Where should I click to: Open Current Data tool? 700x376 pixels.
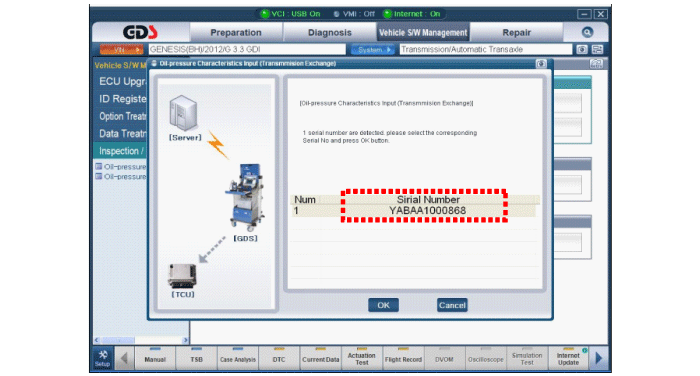point(321,358)
